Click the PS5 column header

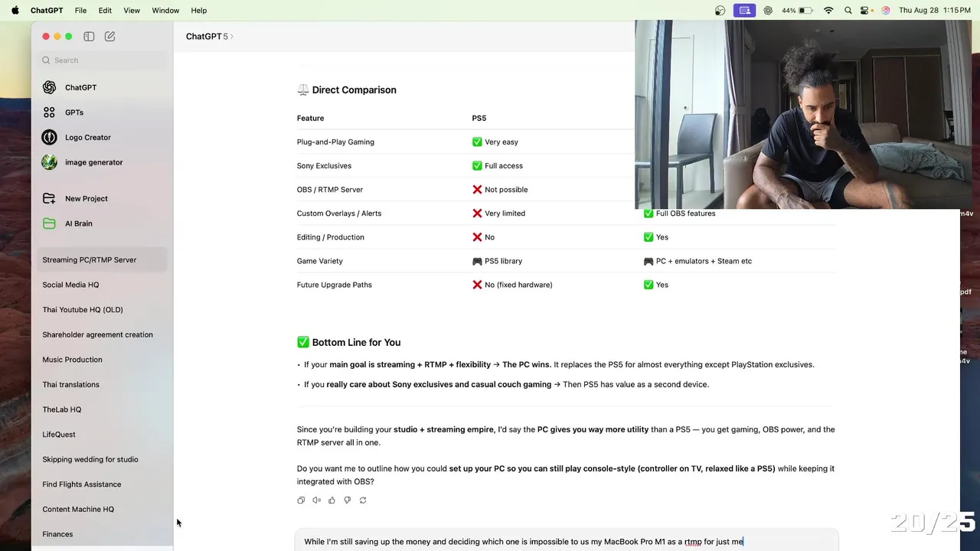(479, 119)
